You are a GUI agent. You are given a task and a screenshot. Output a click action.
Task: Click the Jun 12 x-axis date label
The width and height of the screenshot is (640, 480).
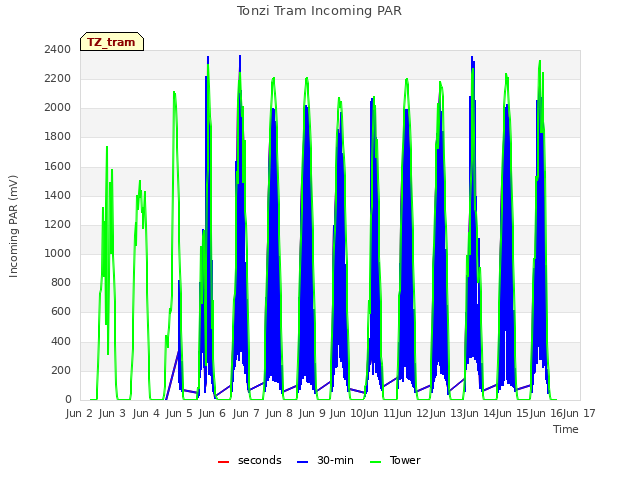tap(412, 413)
